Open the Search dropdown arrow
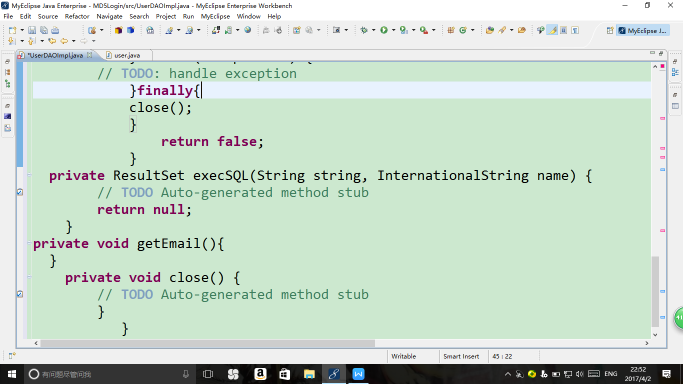The image size is (683, 384). click(x=511, y=30)
